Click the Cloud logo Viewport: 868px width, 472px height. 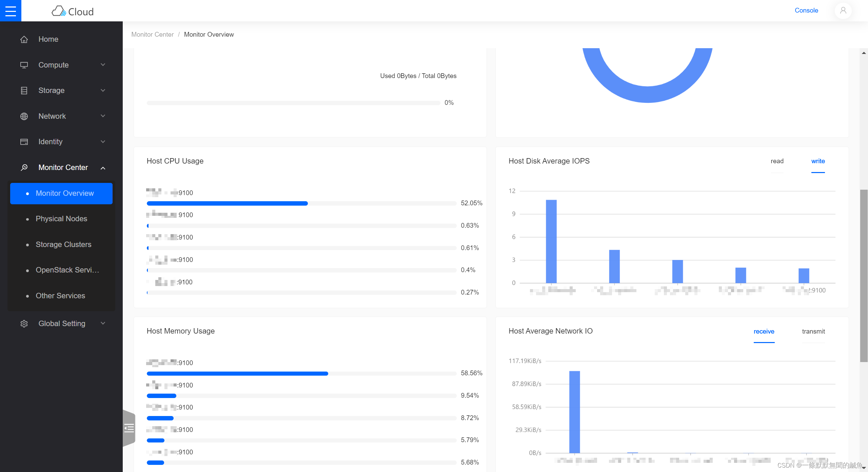tap(73, 12)
